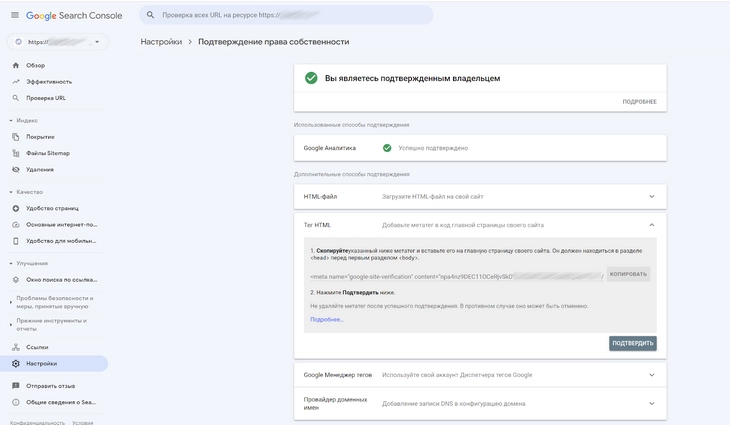Image resolution: width=730 pixels, height=425 pixels.
Task: Click the Настройки gear icon
Action: [16, 363]
